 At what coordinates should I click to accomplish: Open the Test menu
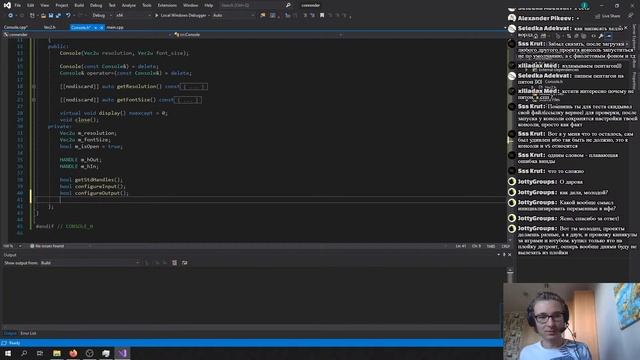point(112,5)
